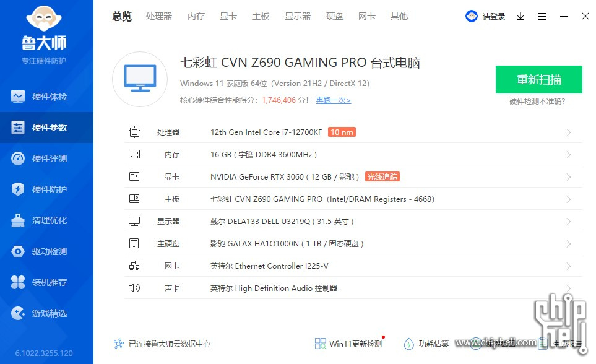
Task: Expand the 主硬盘 row chevron
Action: click(569, 244)
